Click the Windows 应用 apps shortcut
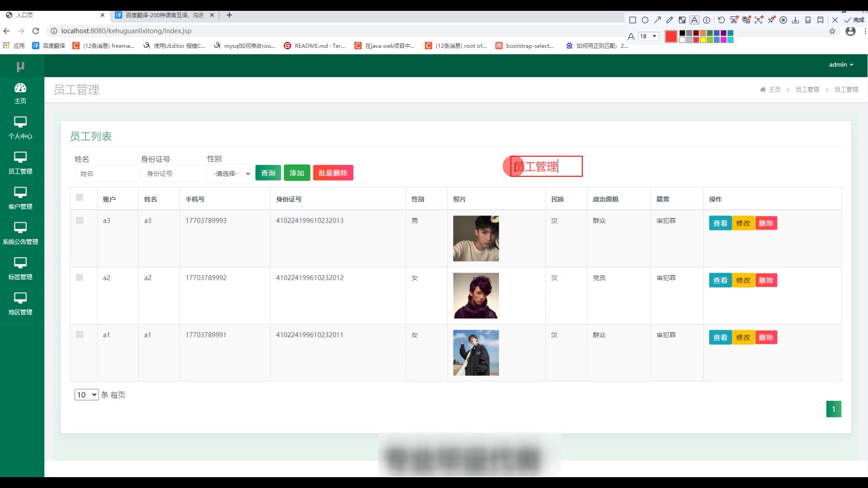Viewport: 868px width, 488px height. coord(14,46)
